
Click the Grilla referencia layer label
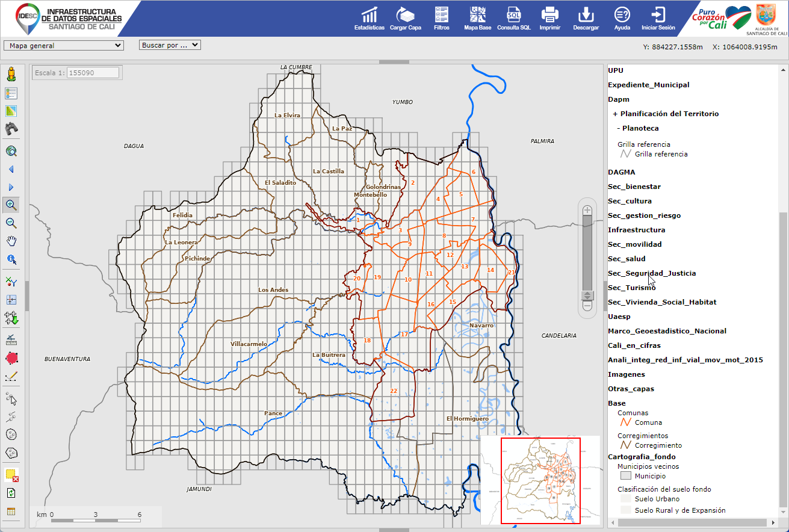644,144
